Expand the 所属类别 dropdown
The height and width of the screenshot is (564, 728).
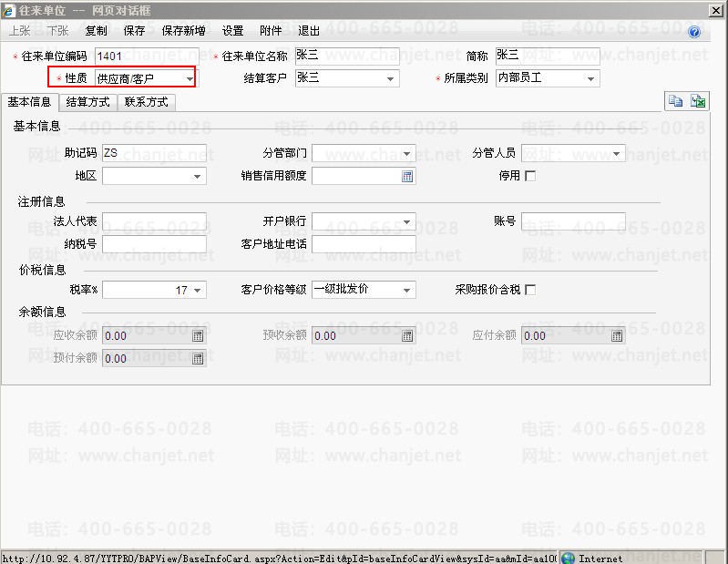pyautogui.click(x=590, y=79)
